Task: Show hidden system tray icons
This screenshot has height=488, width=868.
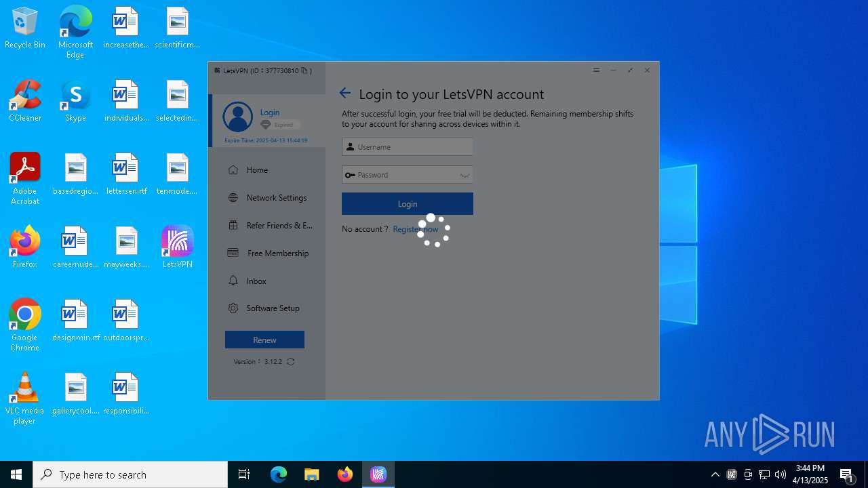Action: (x=715, y=474)
